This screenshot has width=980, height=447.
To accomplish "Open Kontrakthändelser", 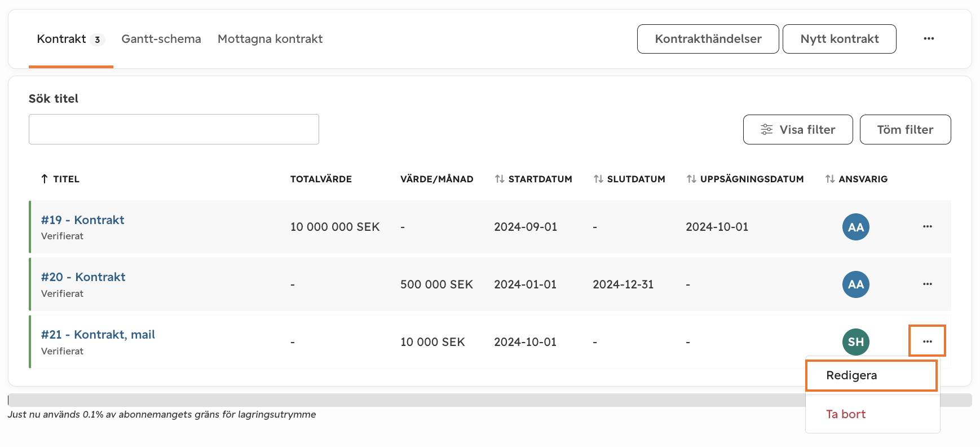I will point(708,39).
